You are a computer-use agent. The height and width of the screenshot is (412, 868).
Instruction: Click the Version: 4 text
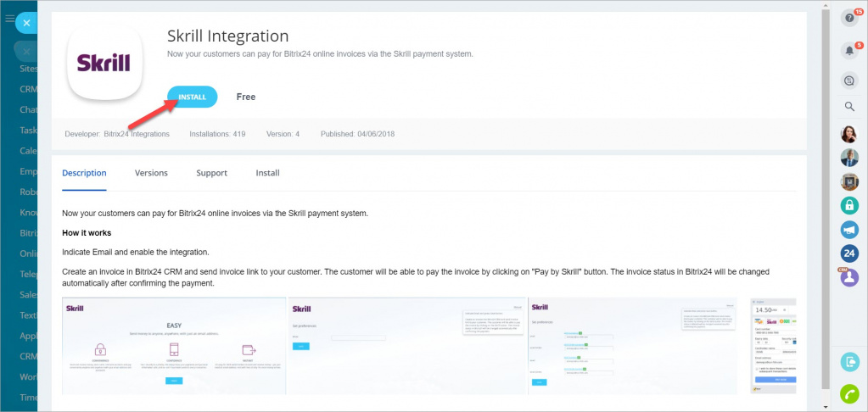click(x=283, y=134)
